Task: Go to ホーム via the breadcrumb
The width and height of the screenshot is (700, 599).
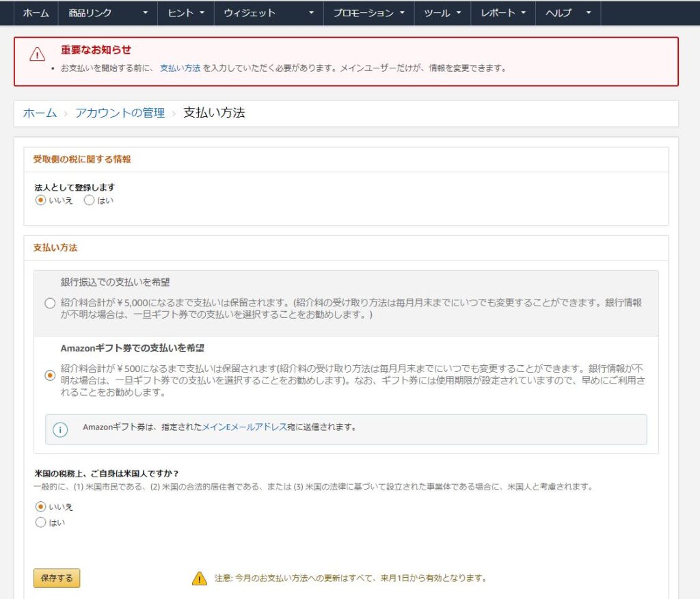Action: [x=40, y=113]
